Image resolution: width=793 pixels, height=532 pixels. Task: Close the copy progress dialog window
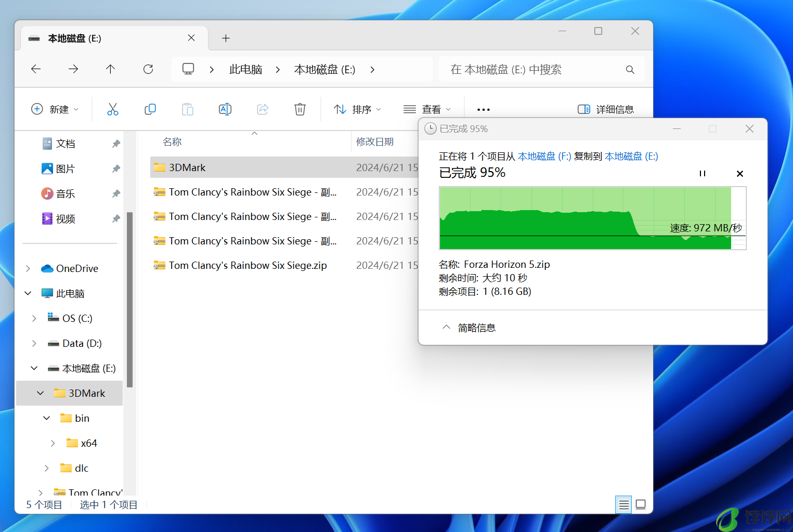[x=749, y=128]
